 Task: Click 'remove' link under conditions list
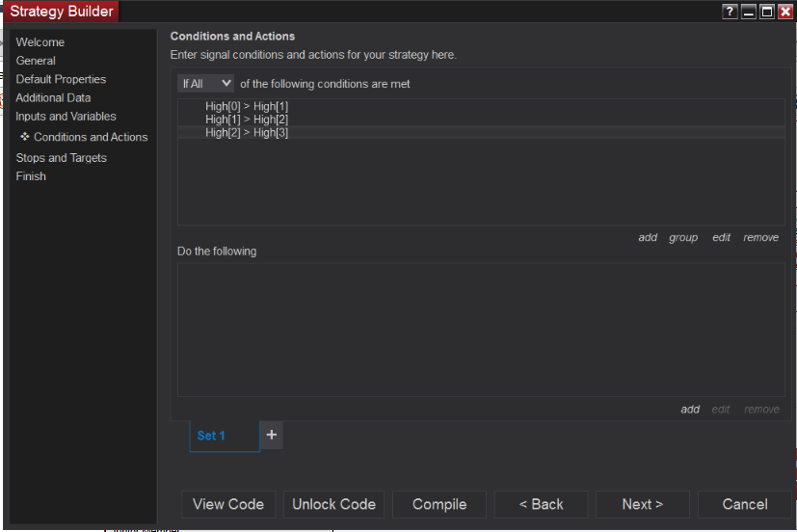pos(760,237)
